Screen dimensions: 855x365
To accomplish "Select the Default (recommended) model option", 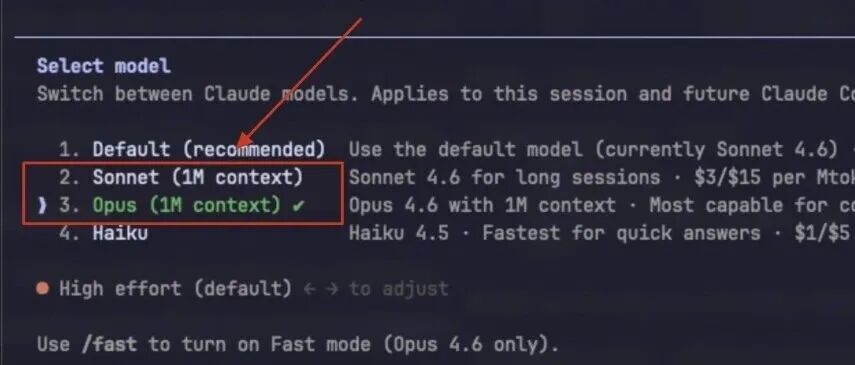I will [192, 149].
